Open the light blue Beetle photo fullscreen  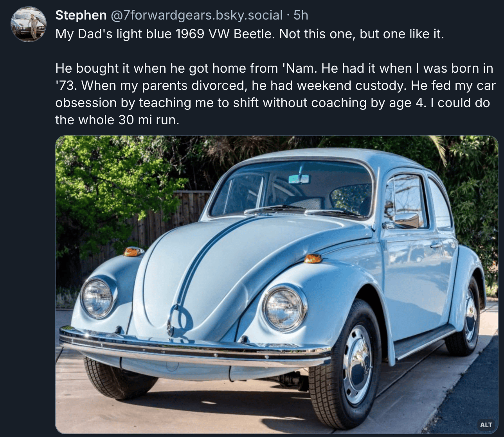coord(277,285)
